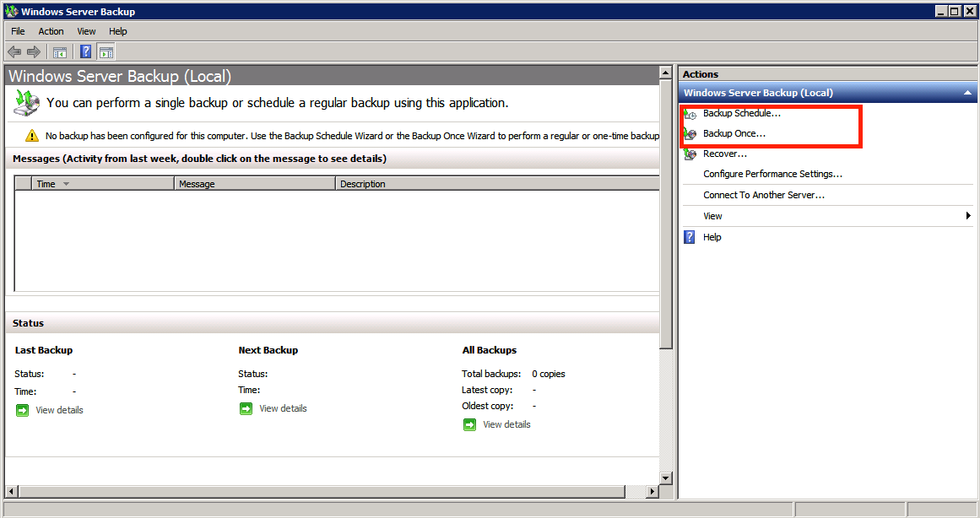Click the green arrow under Last Backup
The image size is (980, 518).
pos(23,411)
